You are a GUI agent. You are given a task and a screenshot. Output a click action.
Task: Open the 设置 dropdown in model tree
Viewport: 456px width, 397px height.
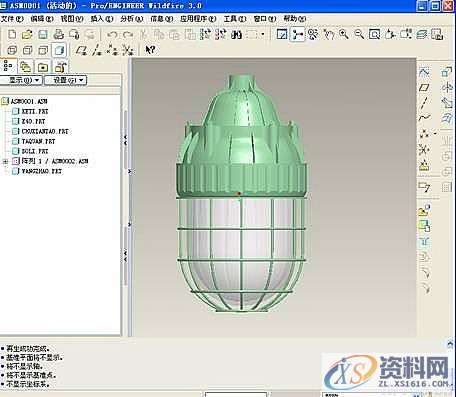(66, 80)
